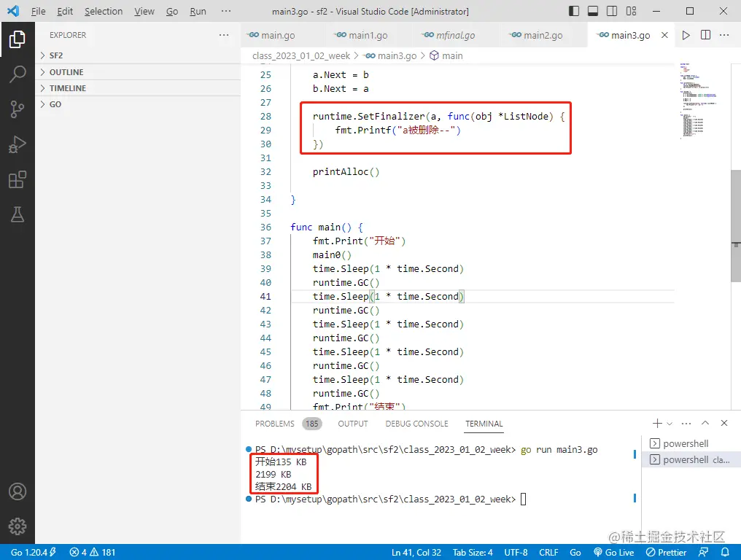The width and height of the screenshot is (741, 560).
Task: Click CRLF end of line selector
Action: 548,552
